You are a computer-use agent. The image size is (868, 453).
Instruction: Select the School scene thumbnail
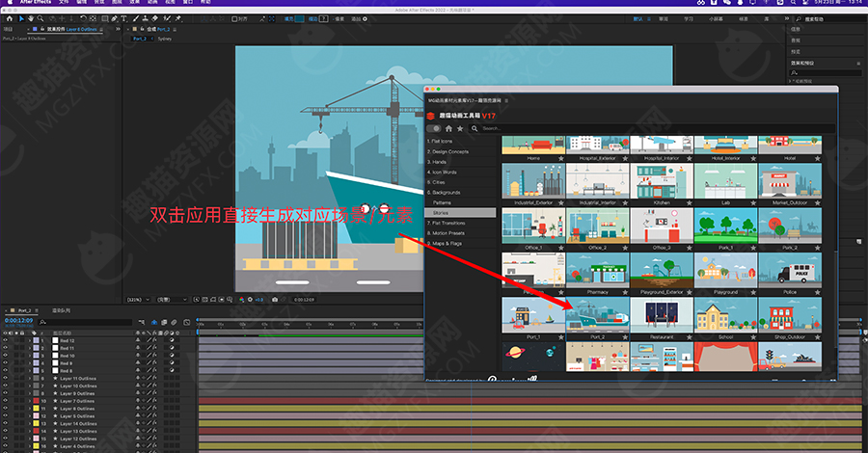pos(725,315)
